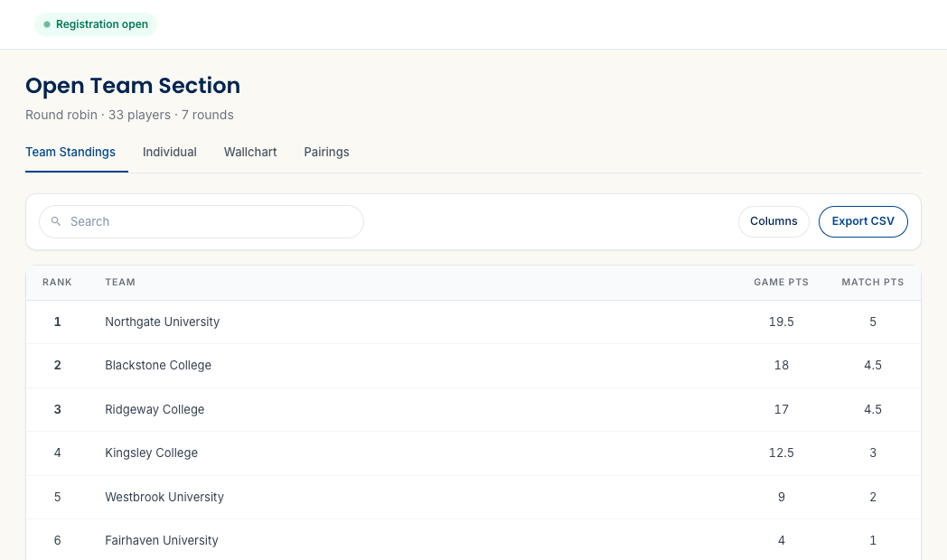Click Fairhaven University's match points 1

[873, 540]
